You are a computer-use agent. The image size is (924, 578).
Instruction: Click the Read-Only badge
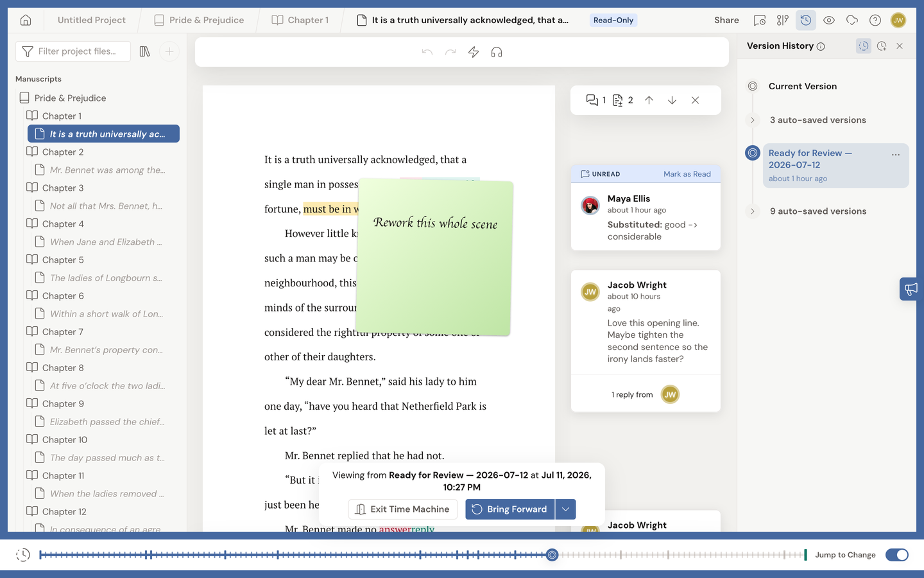pyautogui.click(x=613, y=20)
